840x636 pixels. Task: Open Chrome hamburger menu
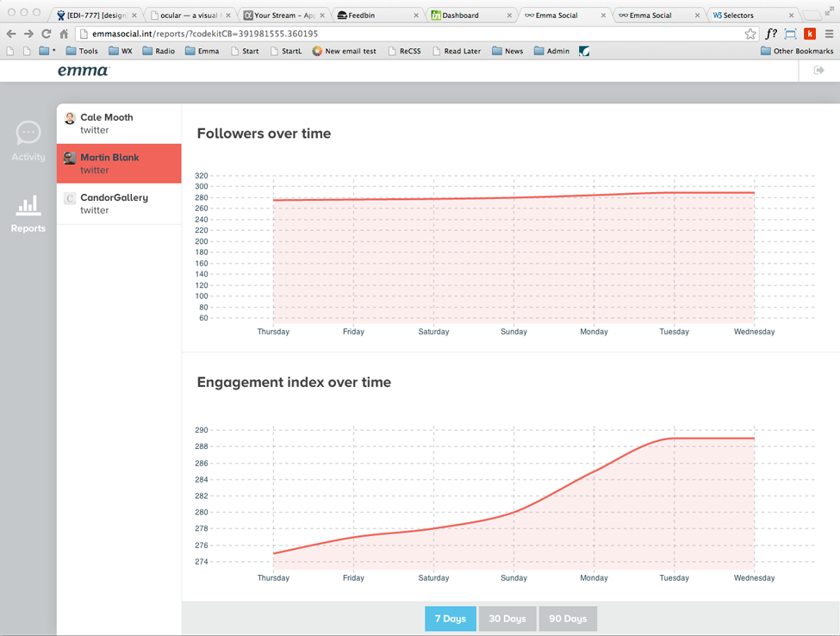829,34
